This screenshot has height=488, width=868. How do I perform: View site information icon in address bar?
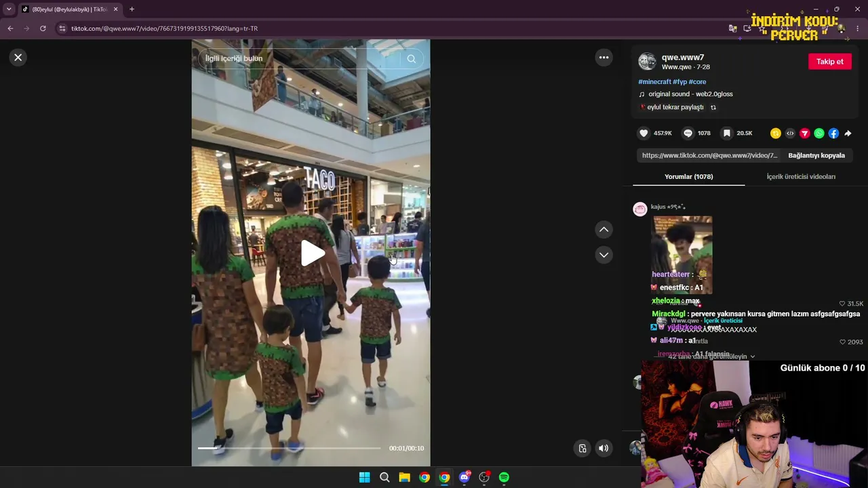62,28
